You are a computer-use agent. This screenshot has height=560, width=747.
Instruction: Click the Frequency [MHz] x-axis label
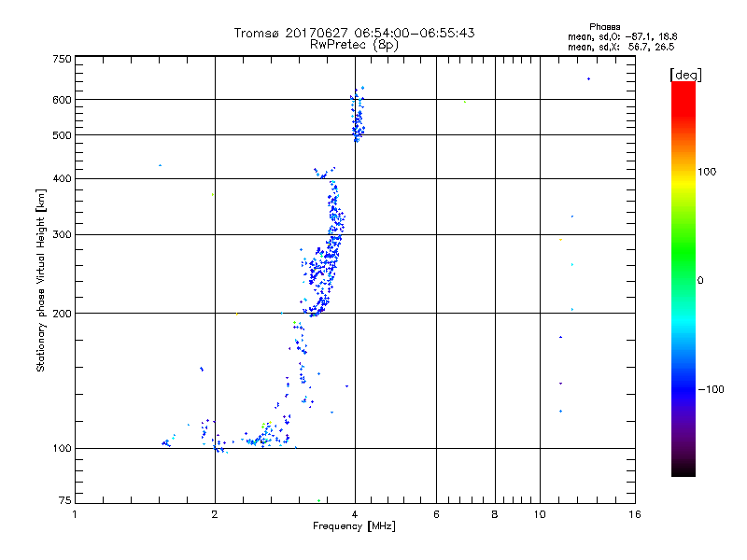click(354, 527)
